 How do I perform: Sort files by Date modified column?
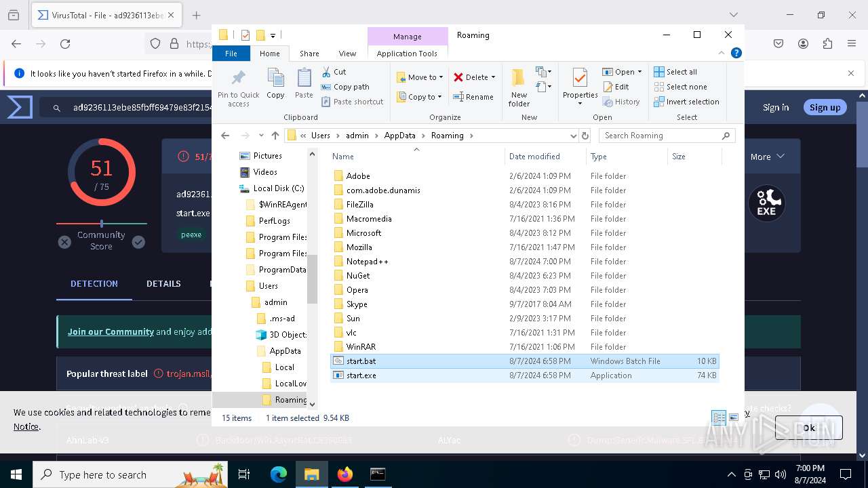point(546,157)
